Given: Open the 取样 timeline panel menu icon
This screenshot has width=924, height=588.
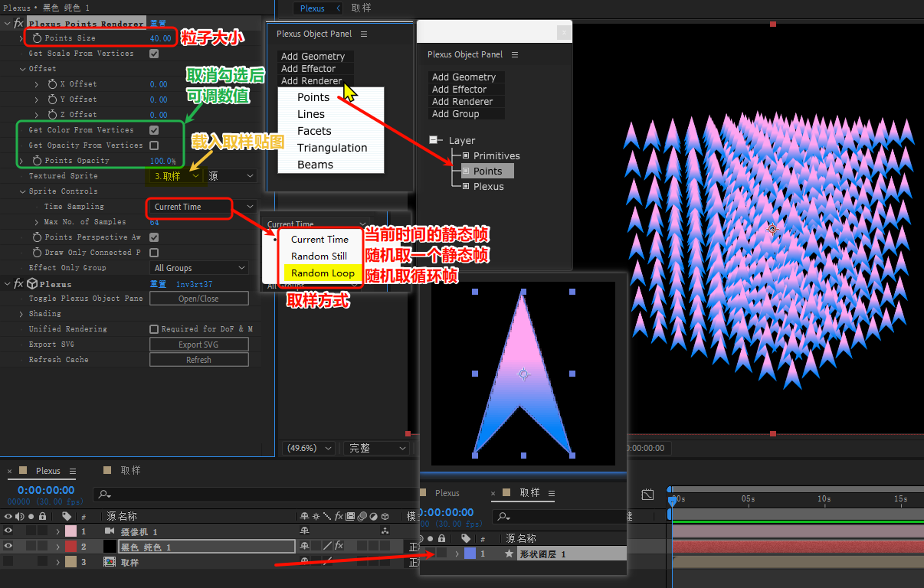Looking at the screenshot, I should [551, 493].
